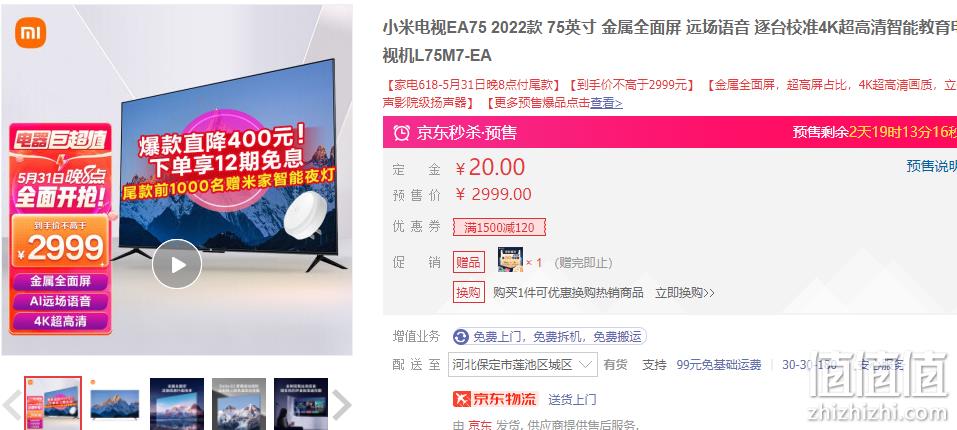Click the 查看> link for more presale items
957x430 pixels.
[606, 103]
